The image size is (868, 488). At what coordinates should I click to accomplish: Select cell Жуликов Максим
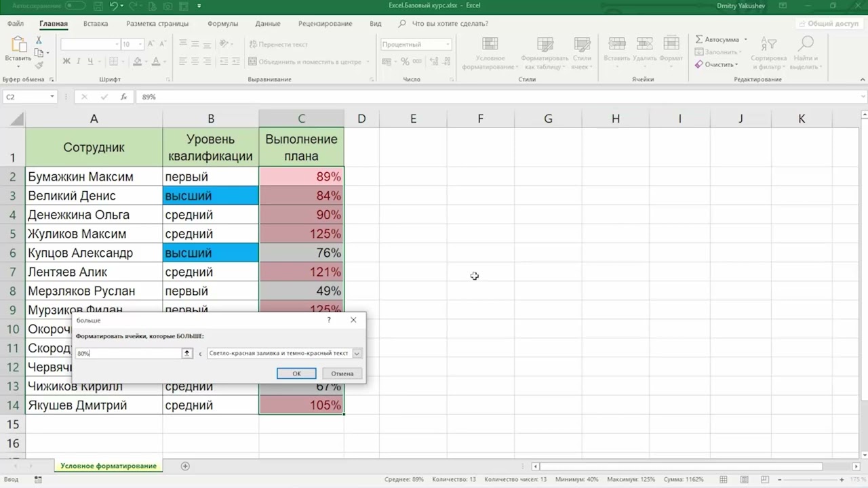[x=94, y=234]
